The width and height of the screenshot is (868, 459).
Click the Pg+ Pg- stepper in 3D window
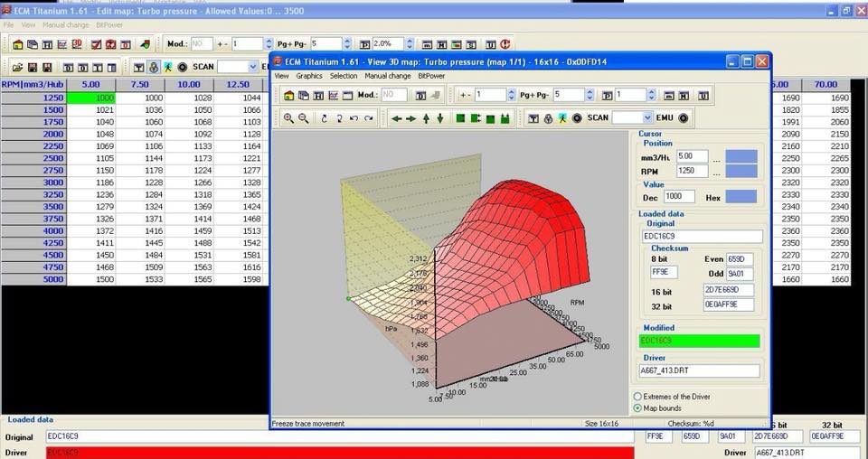[x=590, y=95]
